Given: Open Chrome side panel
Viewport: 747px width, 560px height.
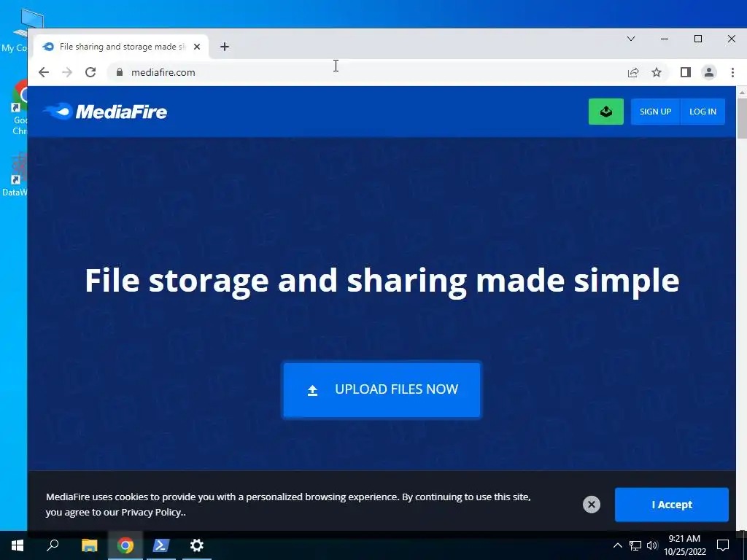Looking at the screenshot, I should click(x=686, y=72).
